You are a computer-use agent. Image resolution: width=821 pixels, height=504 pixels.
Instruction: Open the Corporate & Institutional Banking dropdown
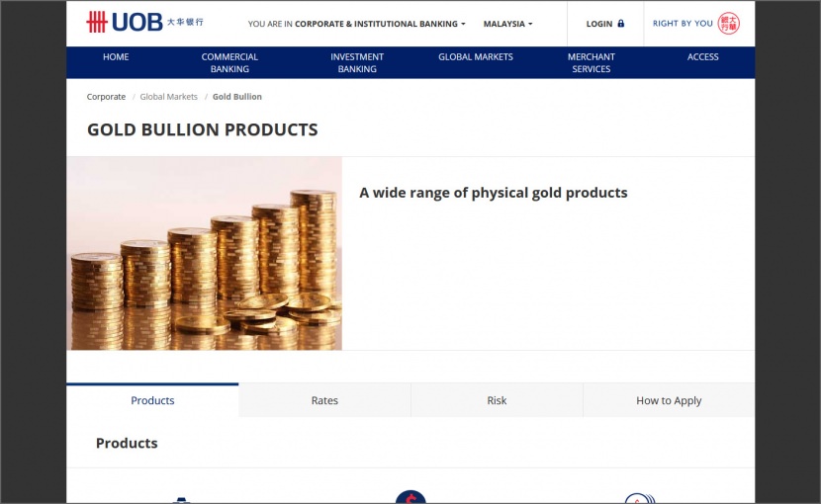[x=380, y=24]
